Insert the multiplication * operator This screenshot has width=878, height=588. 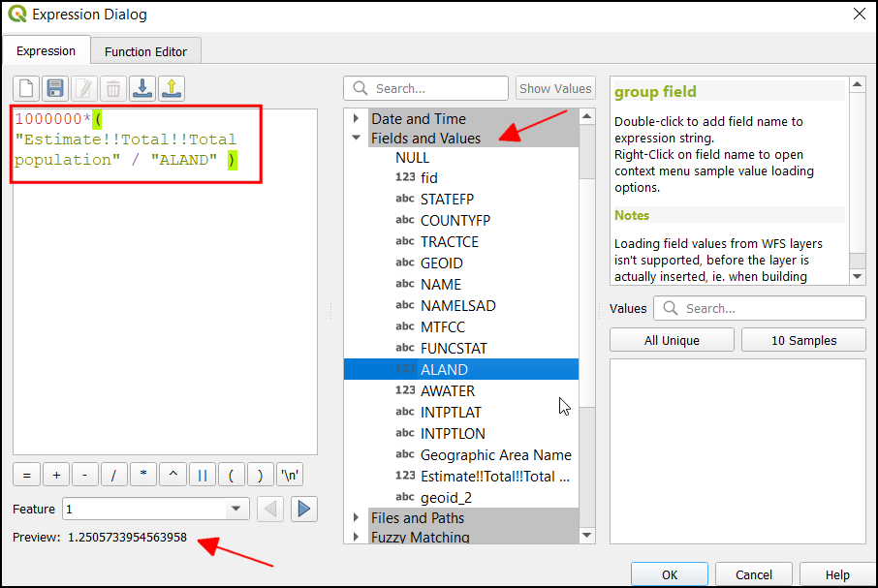tap(143, 475)
